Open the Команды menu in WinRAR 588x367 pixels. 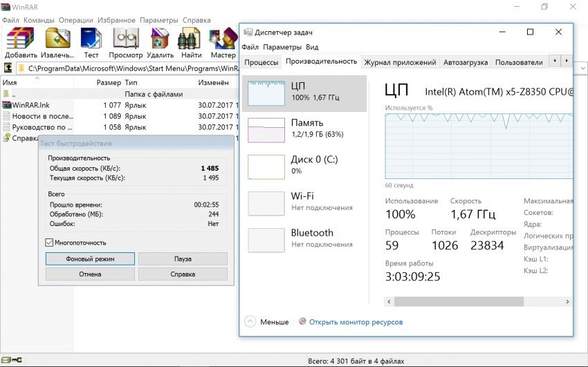[39, 20]
